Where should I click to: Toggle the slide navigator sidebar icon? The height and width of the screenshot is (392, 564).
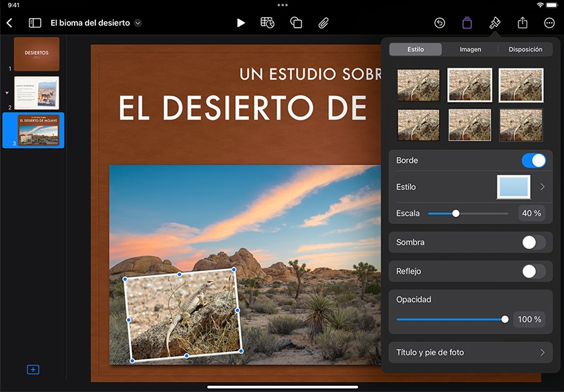[x=35, y=23]
